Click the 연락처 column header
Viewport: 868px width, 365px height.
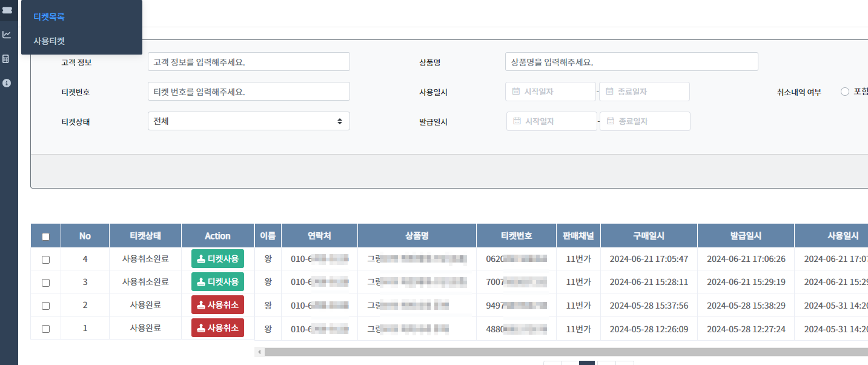[319, 236]
